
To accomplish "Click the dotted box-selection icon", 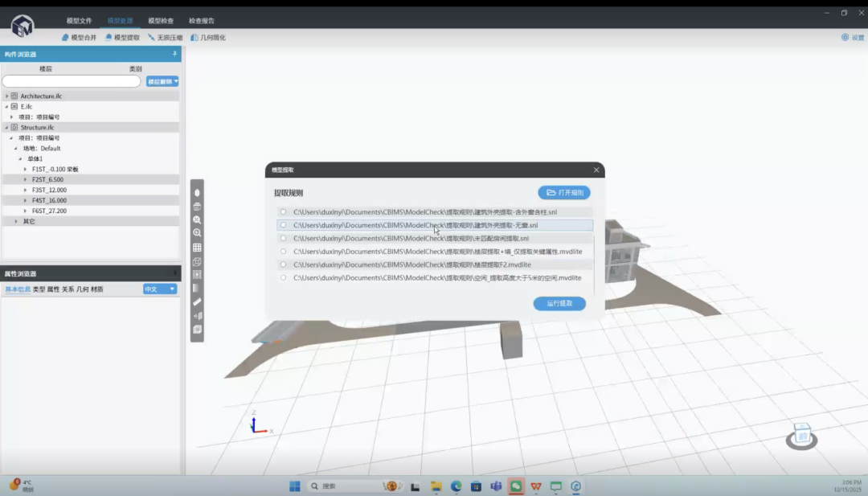I will (197, 275).
